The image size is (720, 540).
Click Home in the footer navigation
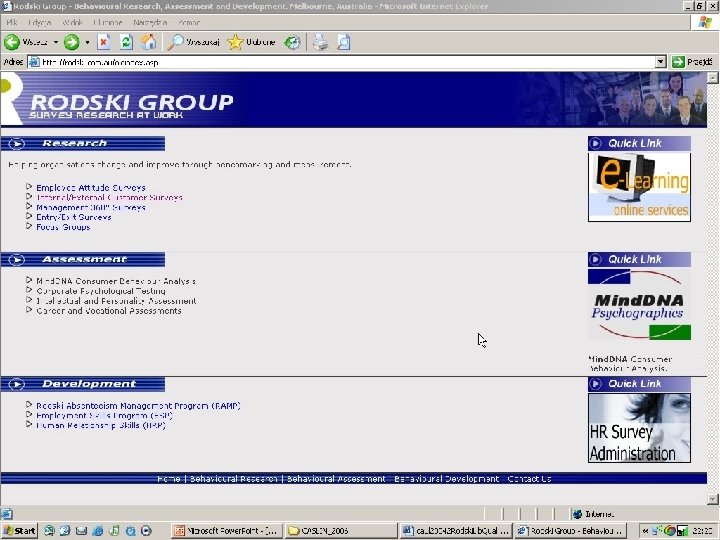[169, 478]
